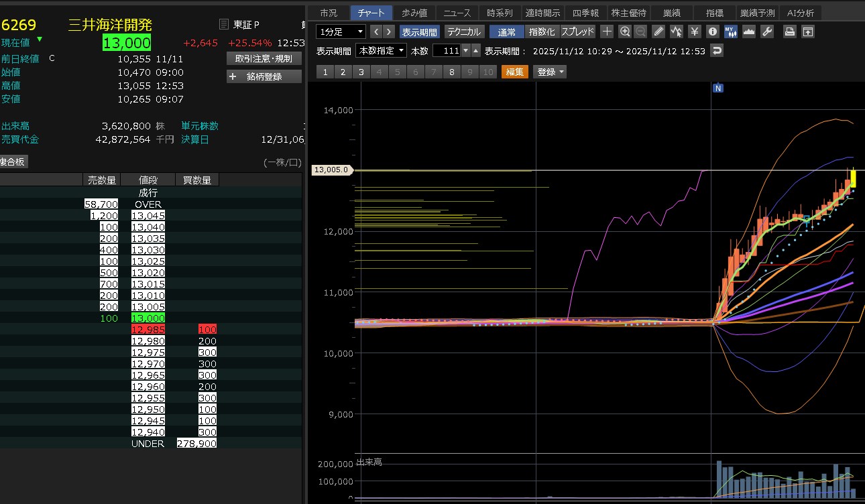Click the yen symbol icon
This screenshot has height=504, width=865.
[695, 31]
